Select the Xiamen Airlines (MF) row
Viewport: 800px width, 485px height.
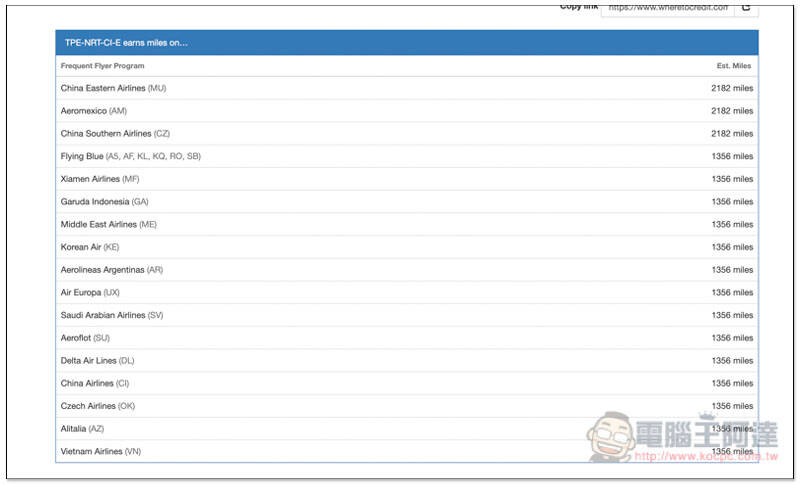pyautogui.click(x=407, y=179)
